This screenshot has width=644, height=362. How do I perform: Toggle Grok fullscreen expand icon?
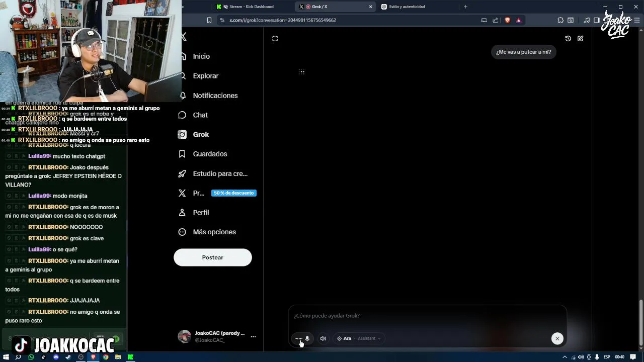[x=275, y=39]
